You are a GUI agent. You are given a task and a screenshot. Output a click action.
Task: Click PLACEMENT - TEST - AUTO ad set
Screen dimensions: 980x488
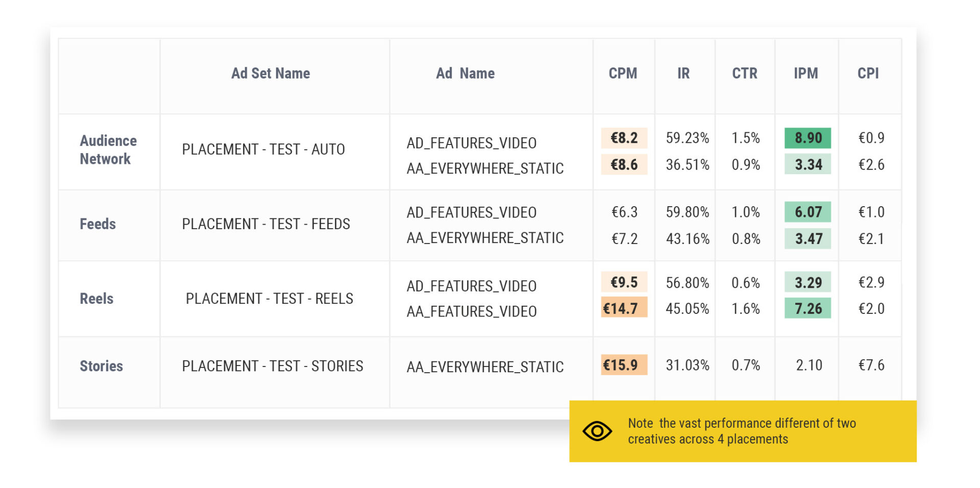click(x=263, y=150)
